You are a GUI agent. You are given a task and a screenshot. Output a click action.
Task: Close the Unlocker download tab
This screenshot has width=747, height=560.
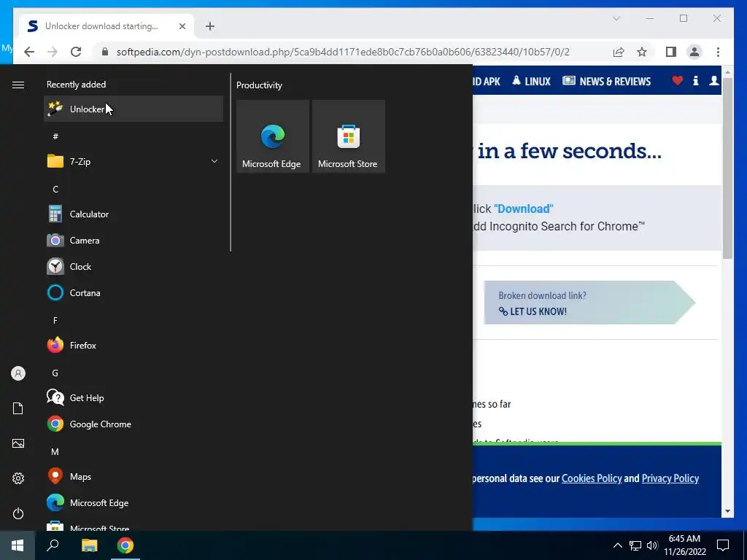point(182,26)
